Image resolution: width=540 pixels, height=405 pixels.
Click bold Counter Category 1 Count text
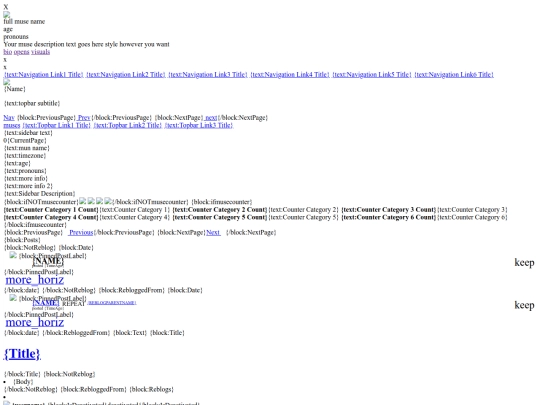(x=51, y=210)
